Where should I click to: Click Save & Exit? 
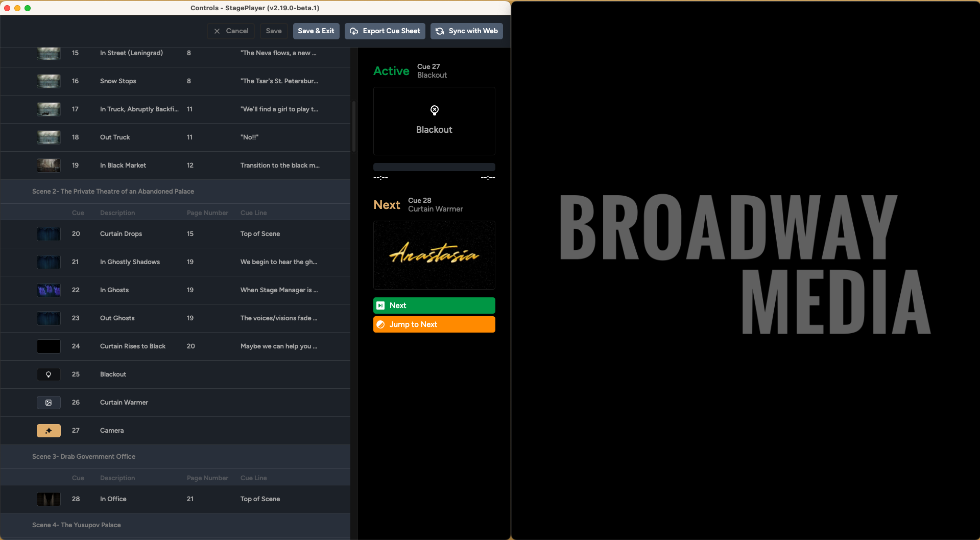click(x=316, y=31)
